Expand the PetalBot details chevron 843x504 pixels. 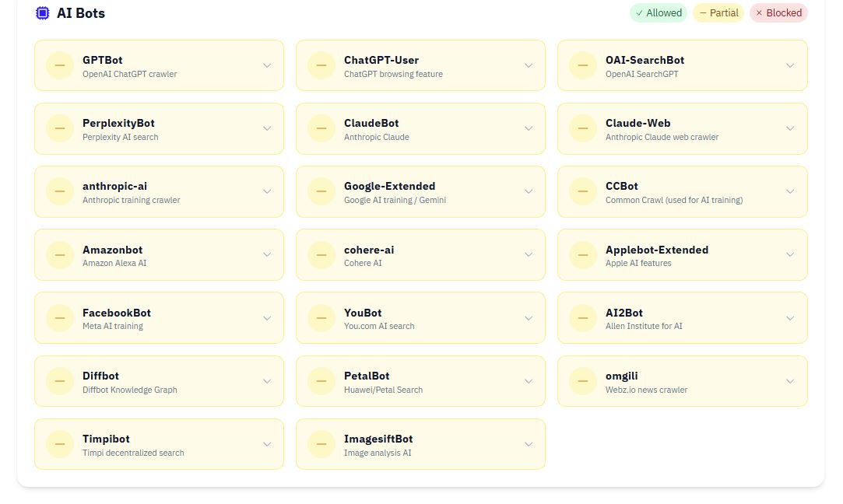(529, 381)
